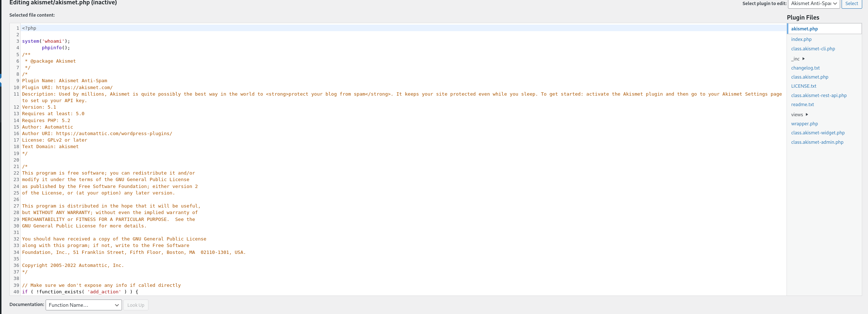Image resolution: width=868 pixels, height=314 pixels.
Task: Click the Select button next to the plugin dropdown
Action: click(851, 4)
